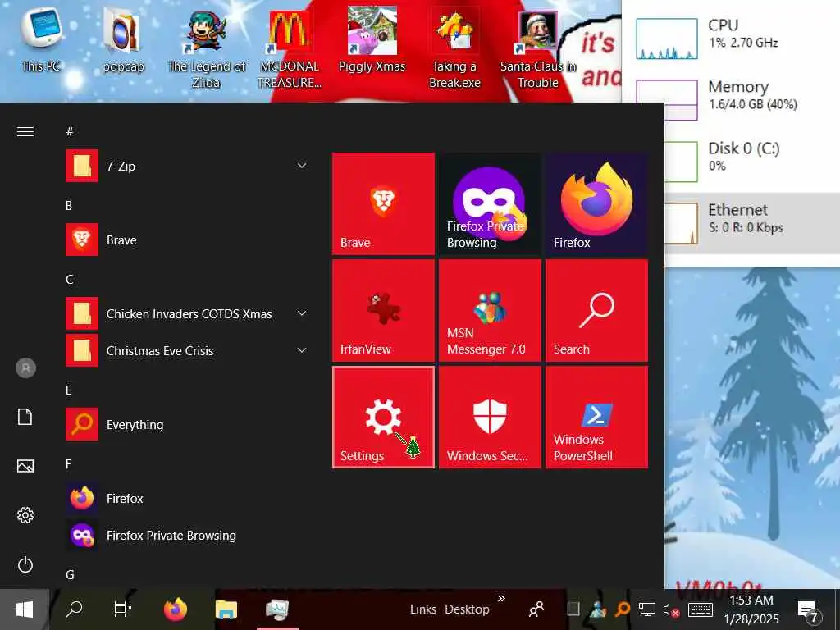The height and width of the screenshot is (630, 840).
Task: Open Firefox from the app list
Action: [189, 498]
